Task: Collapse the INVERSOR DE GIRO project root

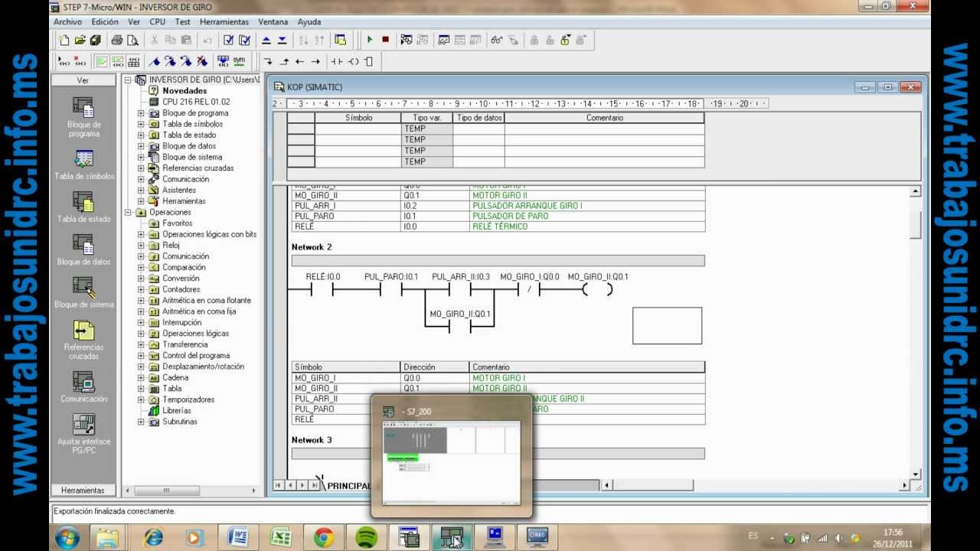Action: (x=128, y=80)
